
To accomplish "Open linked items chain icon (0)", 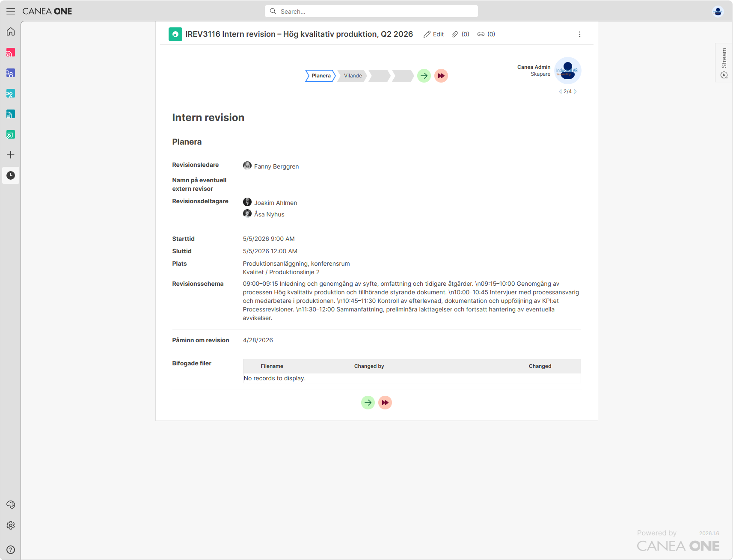I will click(486, 34).
